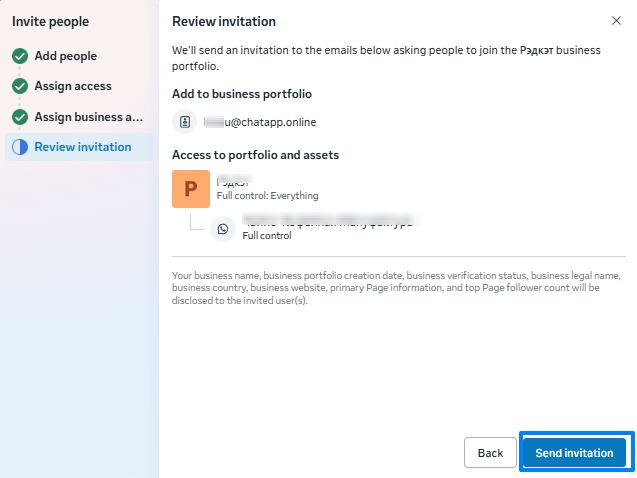Click the half-filled progress icon beside Review invitation
The width and height of the screenshot is (637, 478).
click(x=20, y=147)
